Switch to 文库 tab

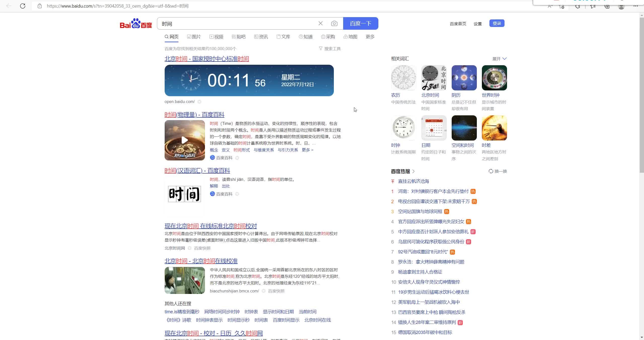pyautogui.click(x=283, y=37)
